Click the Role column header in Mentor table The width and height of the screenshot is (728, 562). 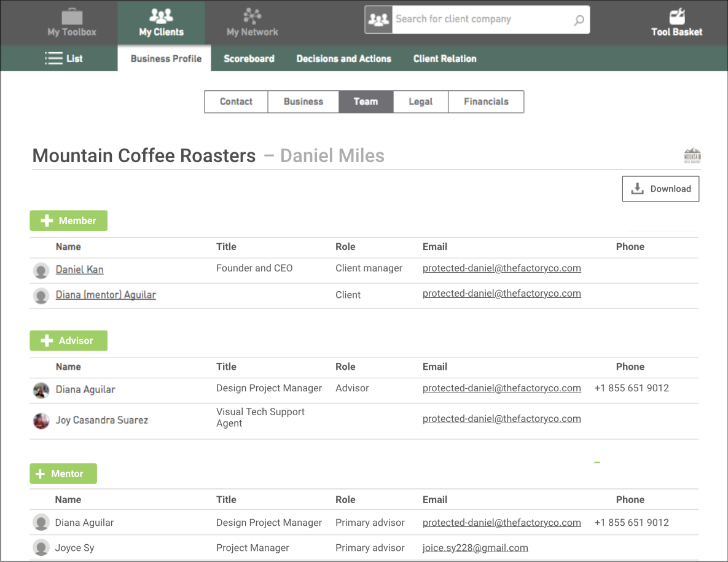pos(345,500)
